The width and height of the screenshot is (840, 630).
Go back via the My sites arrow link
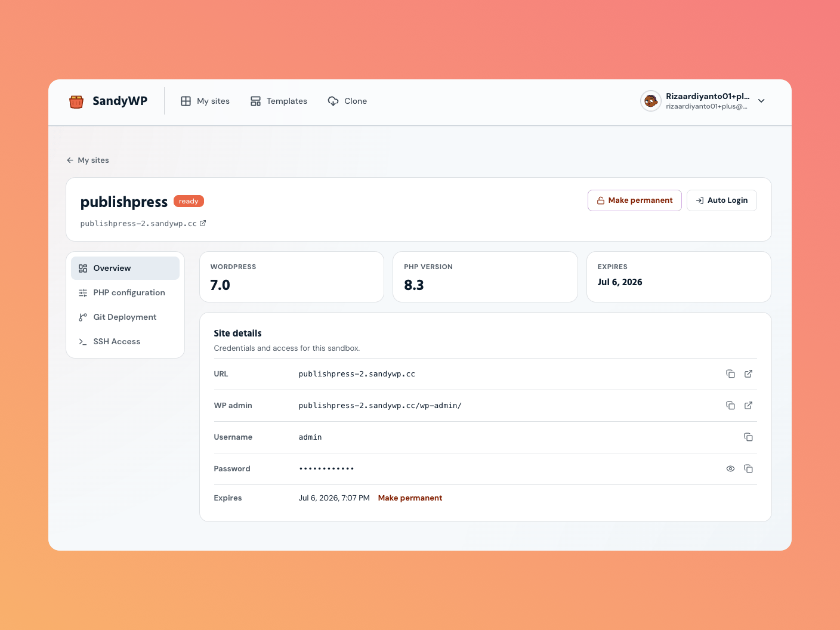(88, 160)
